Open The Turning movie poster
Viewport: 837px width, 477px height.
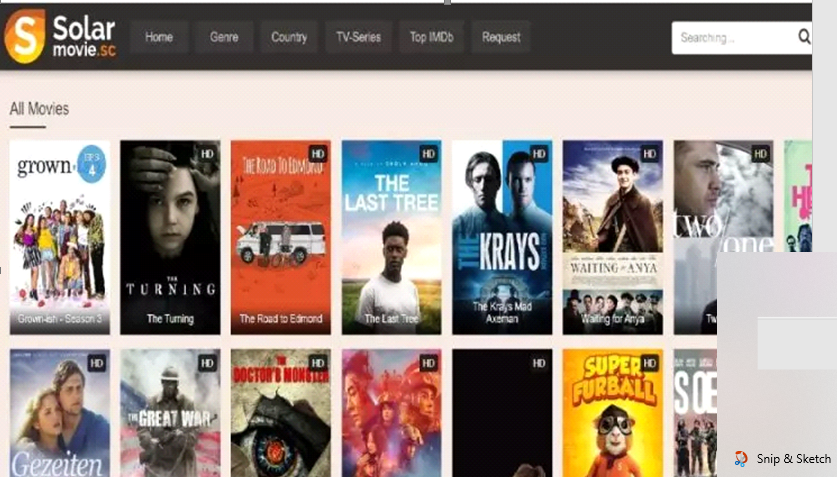[x=170, y=237]
